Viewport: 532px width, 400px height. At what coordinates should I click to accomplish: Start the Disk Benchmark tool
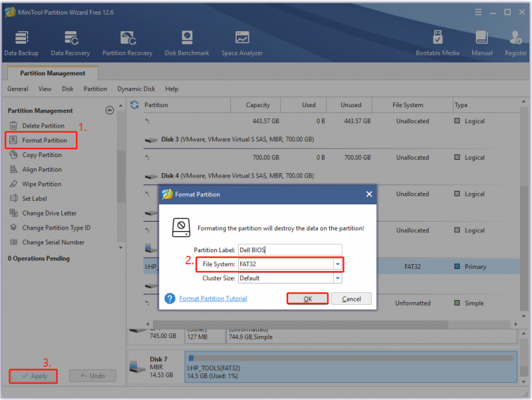click(x=187, y=43)
